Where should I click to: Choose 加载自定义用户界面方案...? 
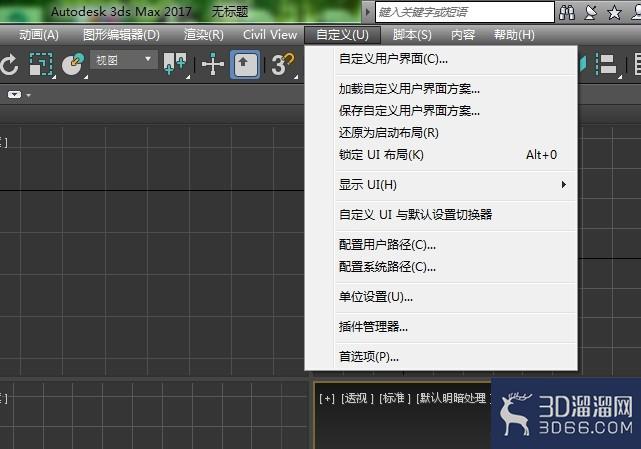coord(441,89)
